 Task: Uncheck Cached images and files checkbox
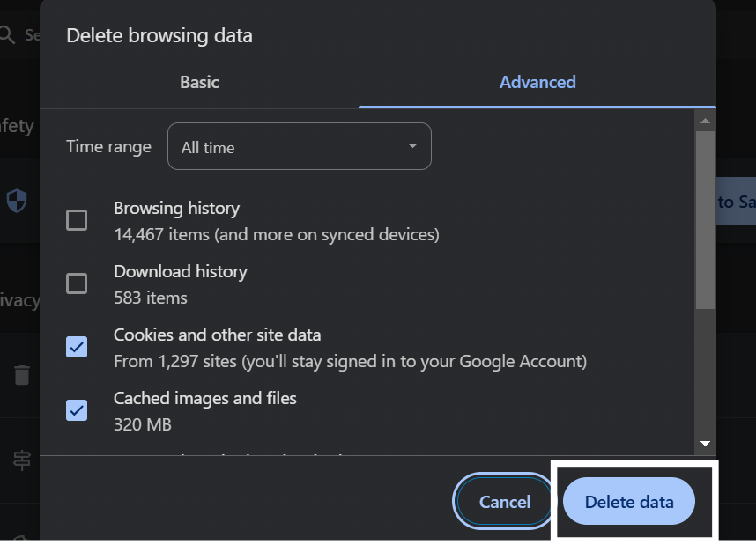pyautogui.click(x=77, y=410)
